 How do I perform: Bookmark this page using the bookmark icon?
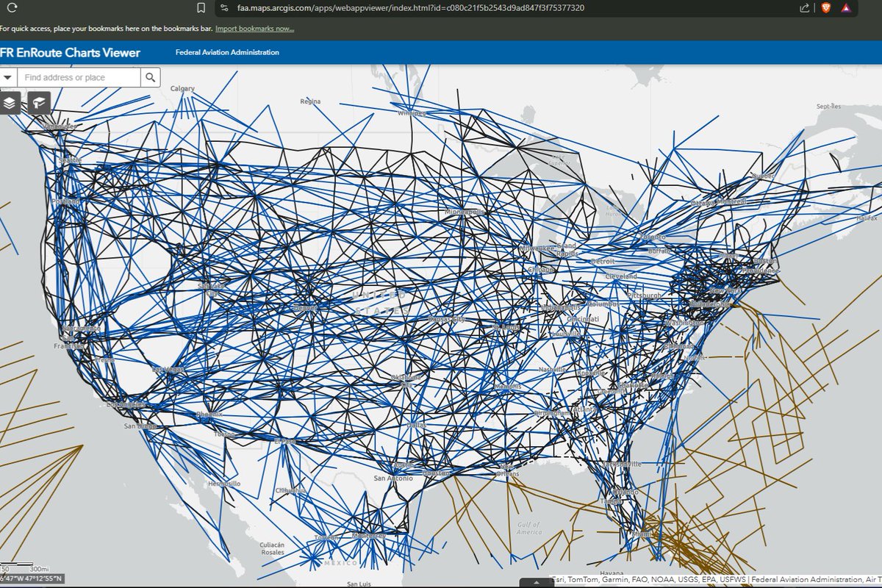(201, 8)
